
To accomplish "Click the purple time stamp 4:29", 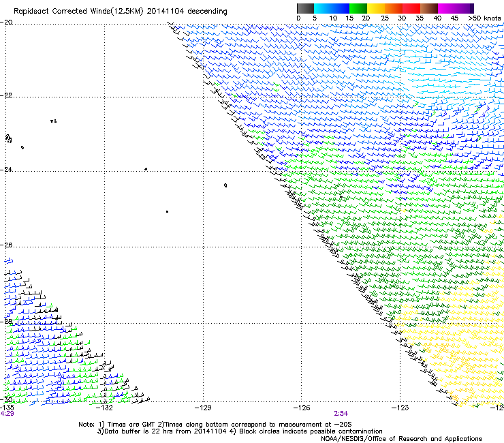I will pyautogui.click(x=7, y=414).
